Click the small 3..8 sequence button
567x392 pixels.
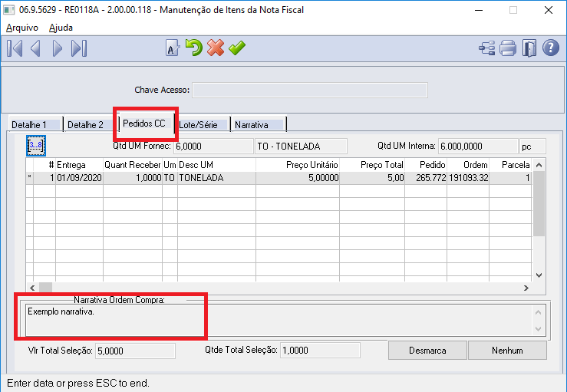coord(36,146)
